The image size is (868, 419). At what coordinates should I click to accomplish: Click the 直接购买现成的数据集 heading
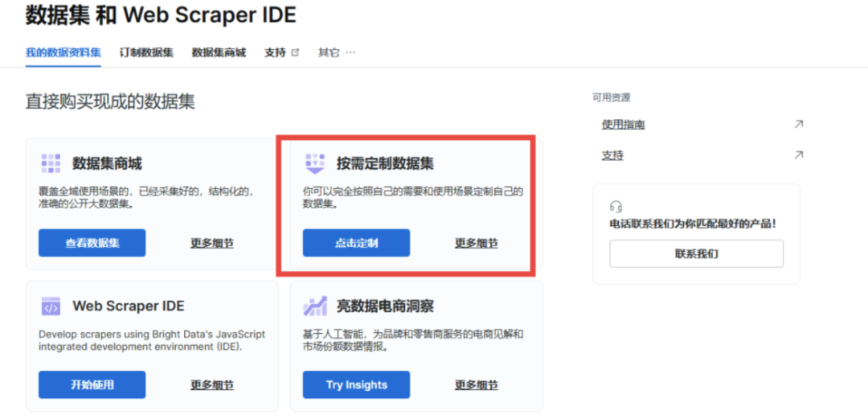click(x=110, y=102)
